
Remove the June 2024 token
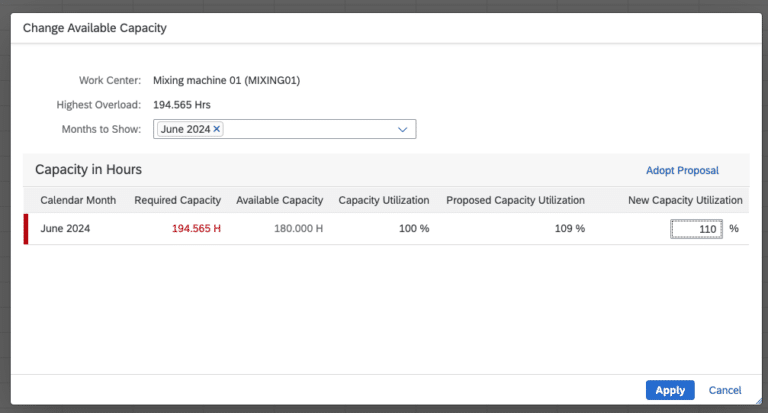[x=217, y=129]
